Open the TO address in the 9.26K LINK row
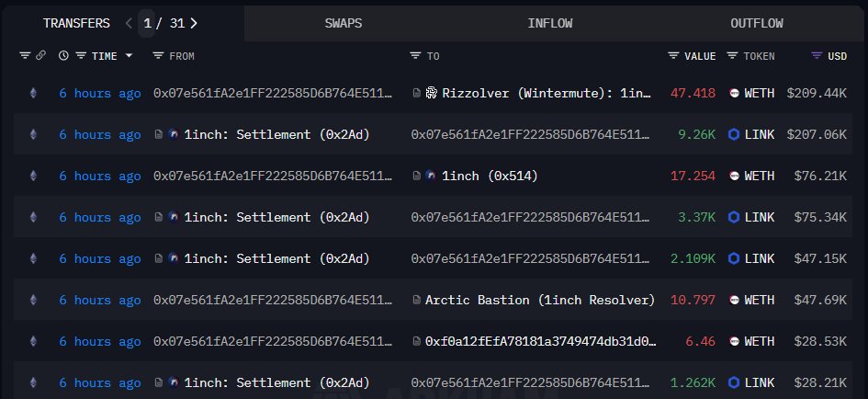 [x=530, y=134]
